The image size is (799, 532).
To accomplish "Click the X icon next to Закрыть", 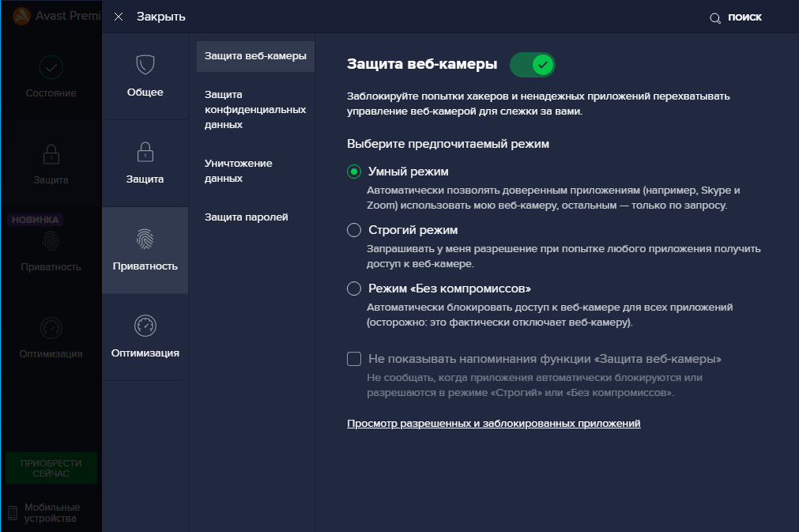I will (x=119, y=17).
